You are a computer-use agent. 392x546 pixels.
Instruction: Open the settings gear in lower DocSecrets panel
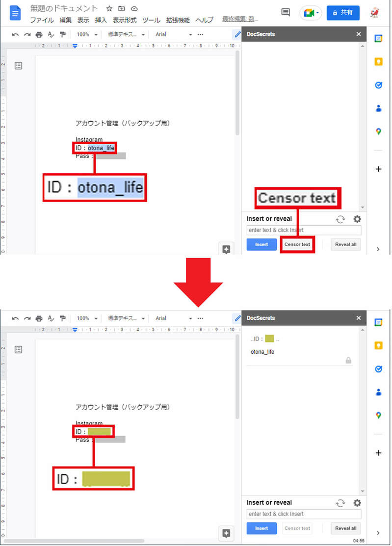click(x=357, y=503)
